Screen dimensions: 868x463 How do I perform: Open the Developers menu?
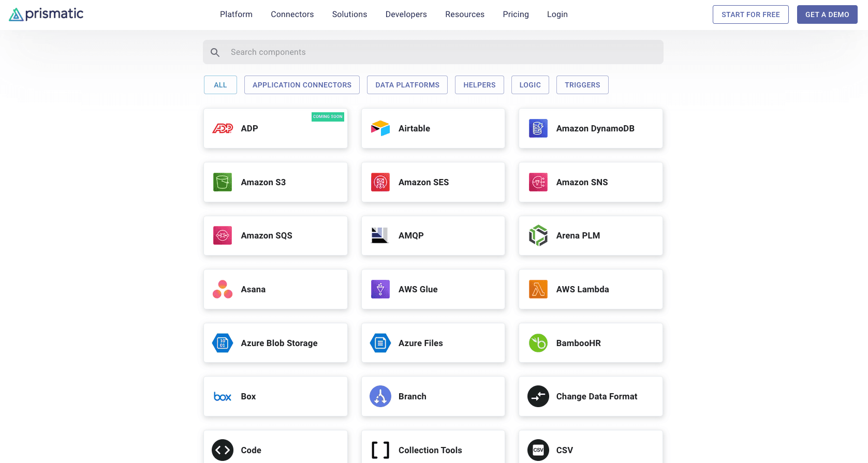(x=406, y=14)
